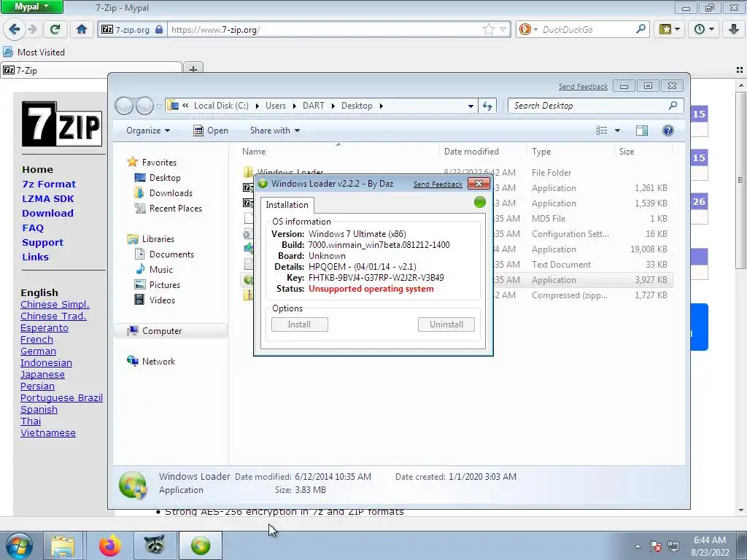747x560 pixels.
Task: Open a new browser tab
Action: coord(193,69)
